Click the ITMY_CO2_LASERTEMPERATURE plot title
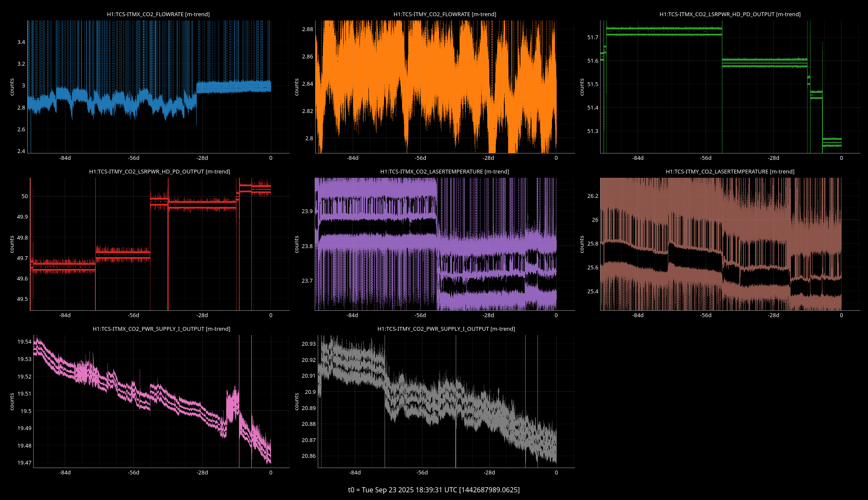 (730, 171)
